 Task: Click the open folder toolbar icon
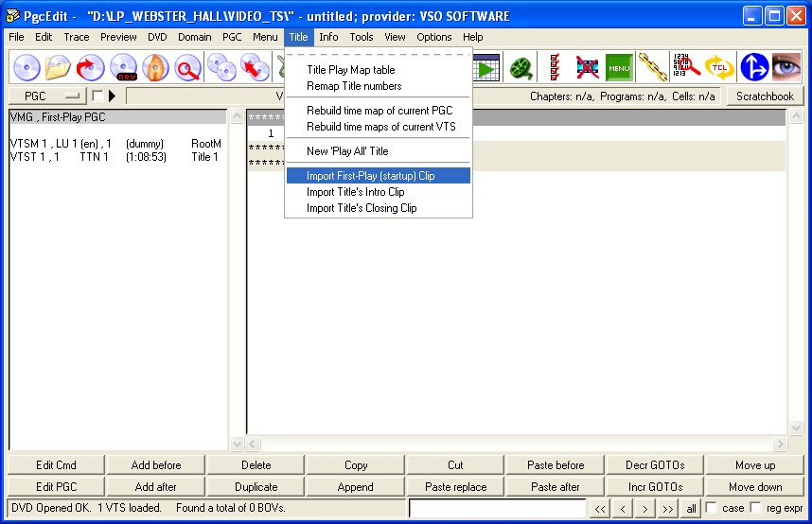(59, 67)
